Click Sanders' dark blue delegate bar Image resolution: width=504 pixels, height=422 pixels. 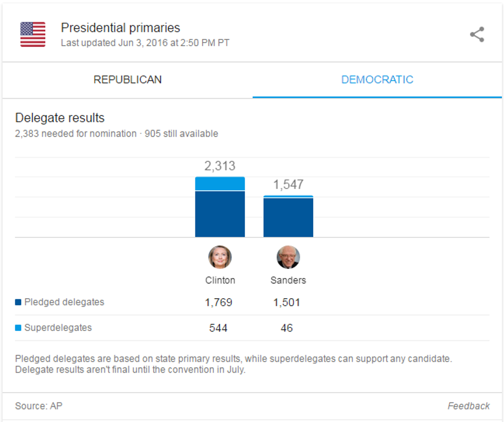(288, 217)
